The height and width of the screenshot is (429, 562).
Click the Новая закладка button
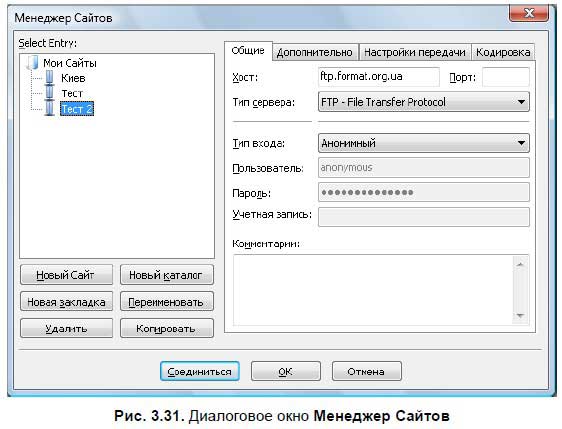pos(66,302)
